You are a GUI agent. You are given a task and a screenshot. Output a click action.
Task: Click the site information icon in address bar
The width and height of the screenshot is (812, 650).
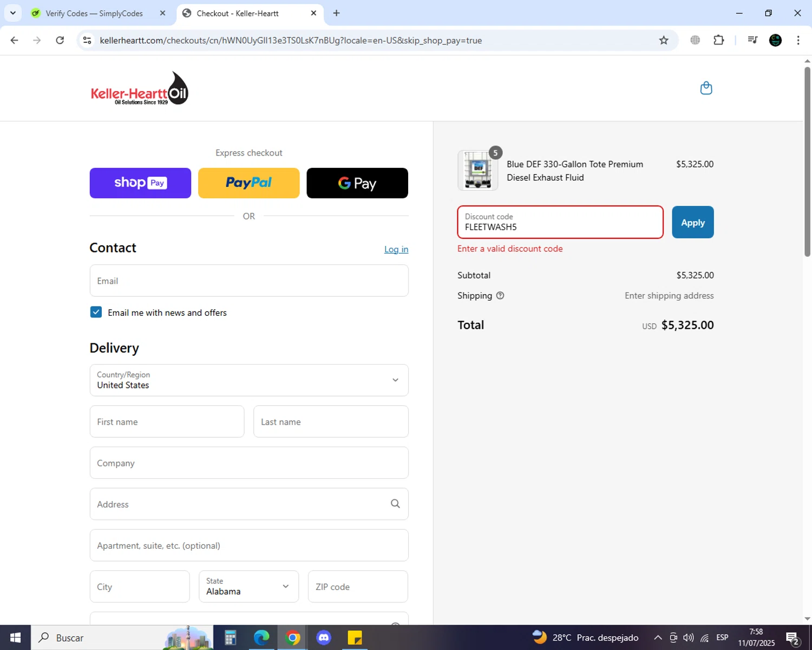87,40
